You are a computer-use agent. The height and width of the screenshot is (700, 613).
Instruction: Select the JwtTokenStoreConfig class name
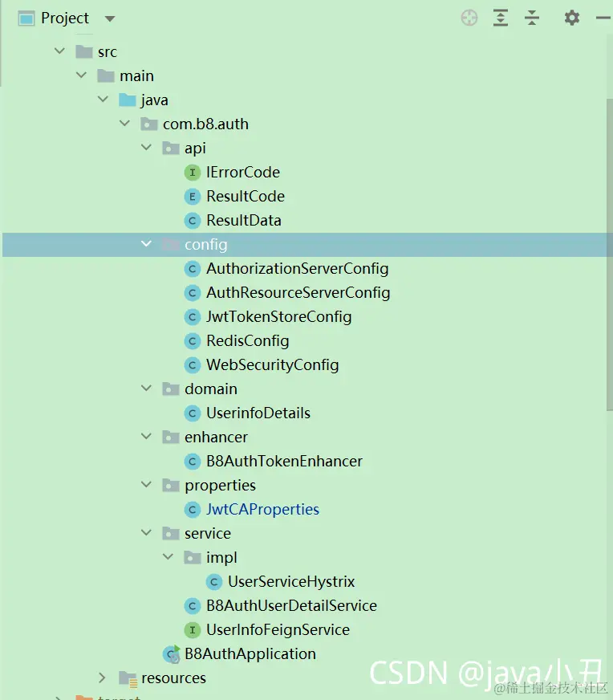coord(279,317)
